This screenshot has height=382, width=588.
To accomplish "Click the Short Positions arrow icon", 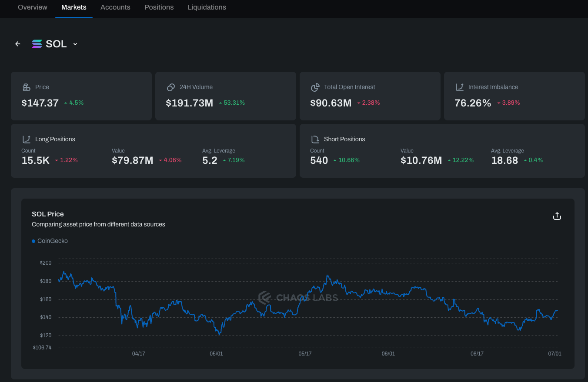I will click(315, 140).
